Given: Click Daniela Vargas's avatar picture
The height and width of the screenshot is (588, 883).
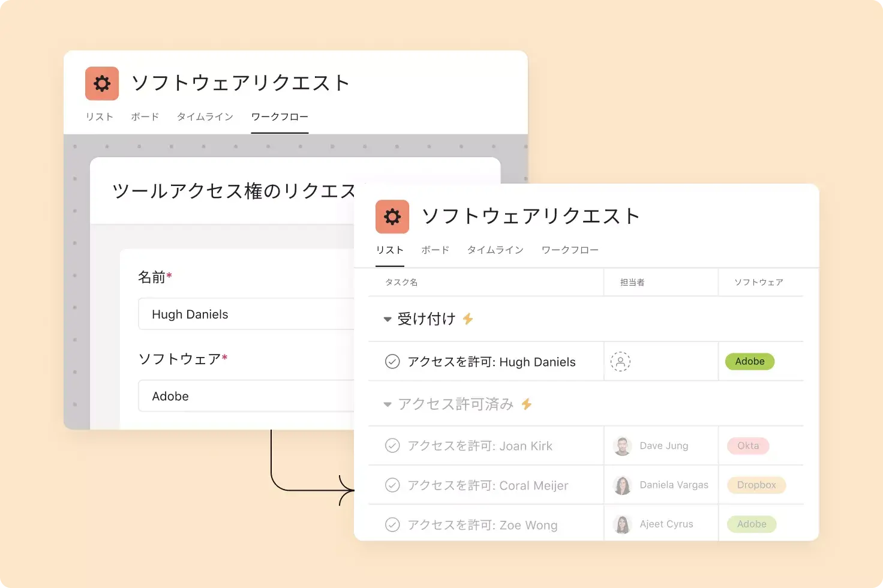Looking at the screenshot, I should point(623,485).
